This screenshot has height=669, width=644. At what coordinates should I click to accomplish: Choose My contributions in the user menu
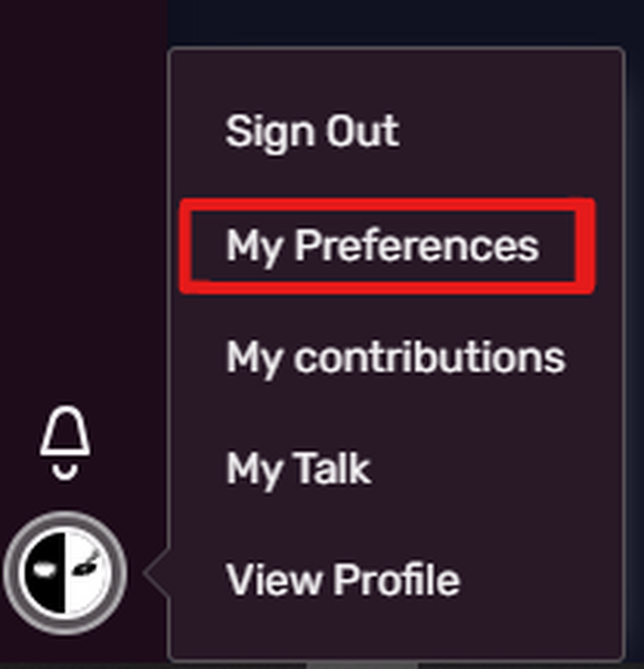396,358
